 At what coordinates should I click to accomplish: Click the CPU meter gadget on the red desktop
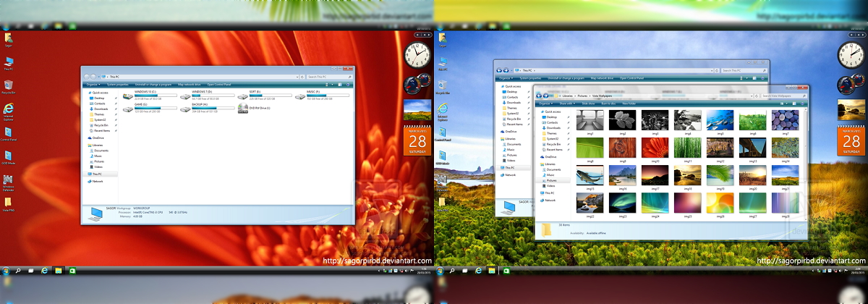click(417, 83)
